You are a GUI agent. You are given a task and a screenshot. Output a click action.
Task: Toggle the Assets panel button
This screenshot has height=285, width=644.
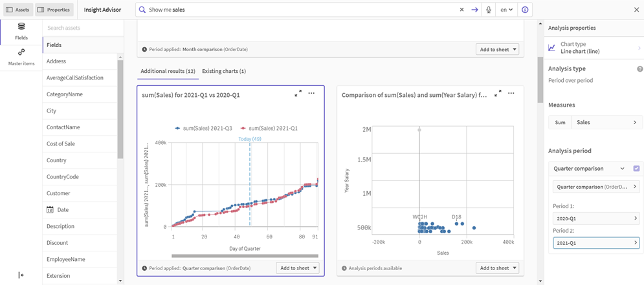tap(17, 10)
